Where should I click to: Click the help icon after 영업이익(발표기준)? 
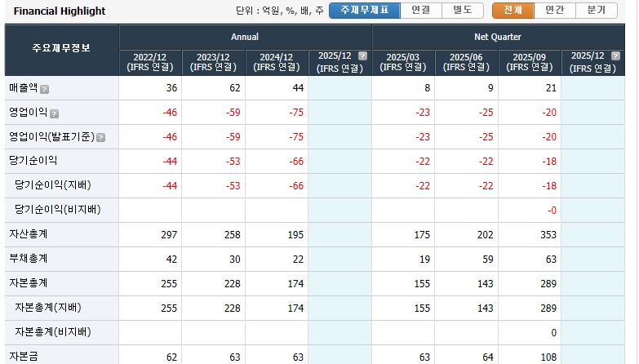click(x=101, y=138)
